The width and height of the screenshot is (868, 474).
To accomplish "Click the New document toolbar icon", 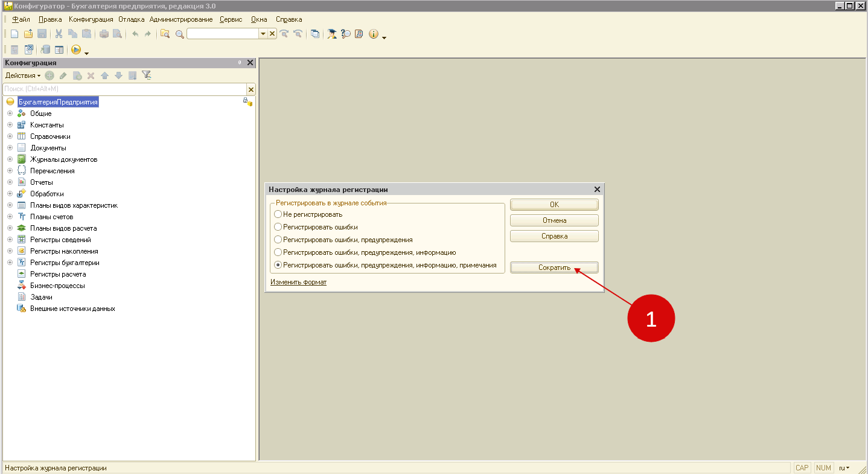I will pos(15,34).
